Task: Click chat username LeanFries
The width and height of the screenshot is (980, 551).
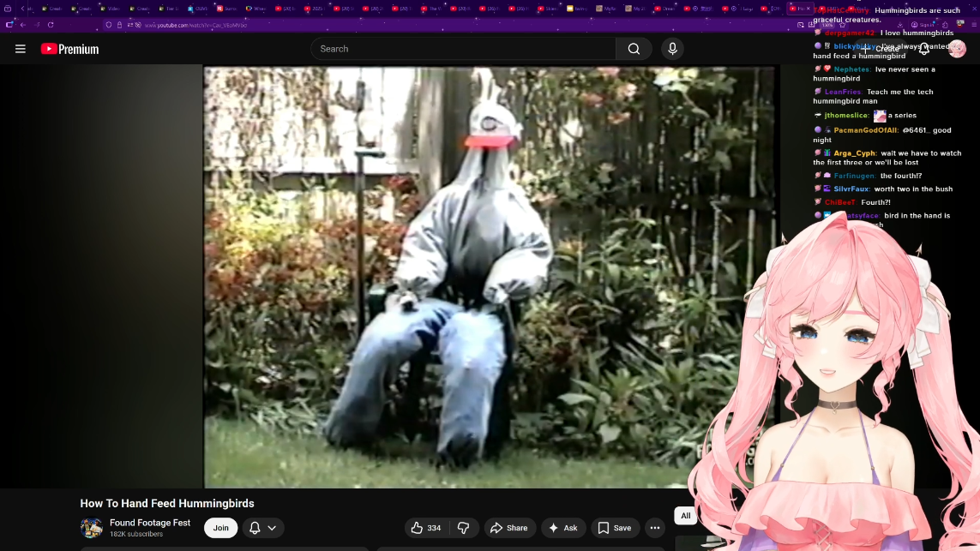Action: point(844,92)
